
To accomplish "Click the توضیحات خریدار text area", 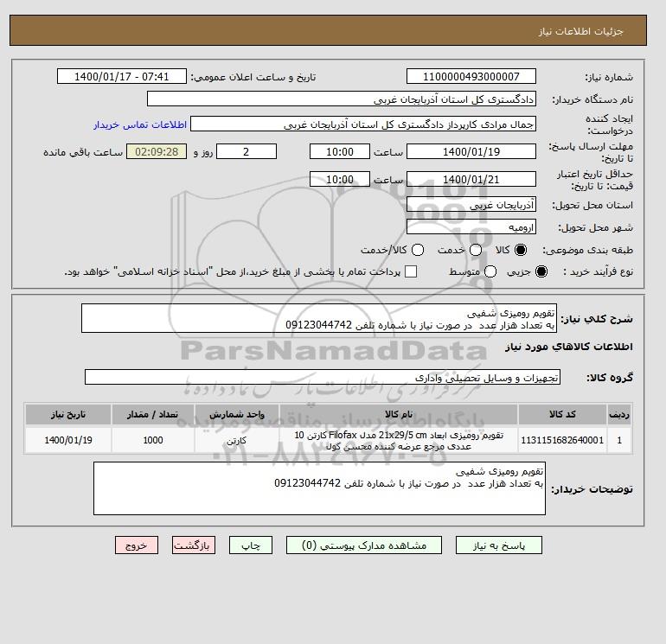I will [319, 488].
